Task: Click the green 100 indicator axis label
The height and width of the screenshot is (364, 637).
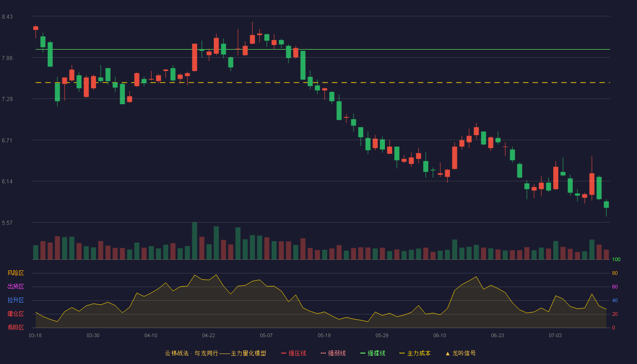Action: click(616, 260)
